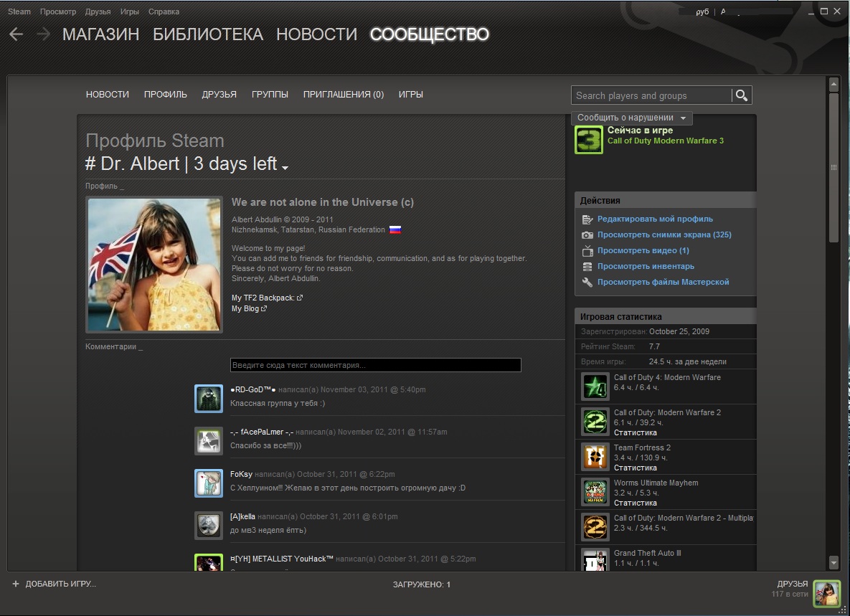Open Сообщить о нарушении dropdown
Image resolution: width=850 pixels, height=616 pixels.
pyautogui.click(x=631, y=118)
